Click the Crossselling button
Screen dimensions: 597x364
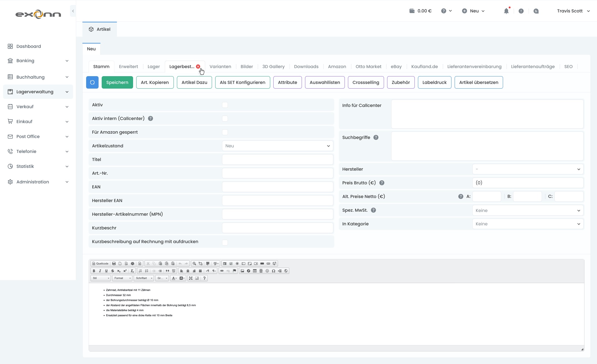pyautogui.click(x=366, y=82)
